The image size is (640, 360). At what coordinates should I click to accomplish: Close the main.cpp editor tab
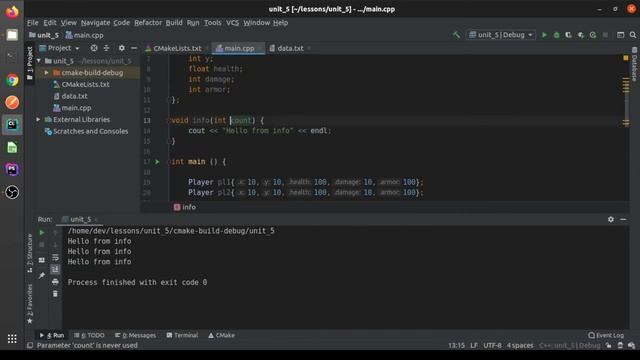pos(260,49)
